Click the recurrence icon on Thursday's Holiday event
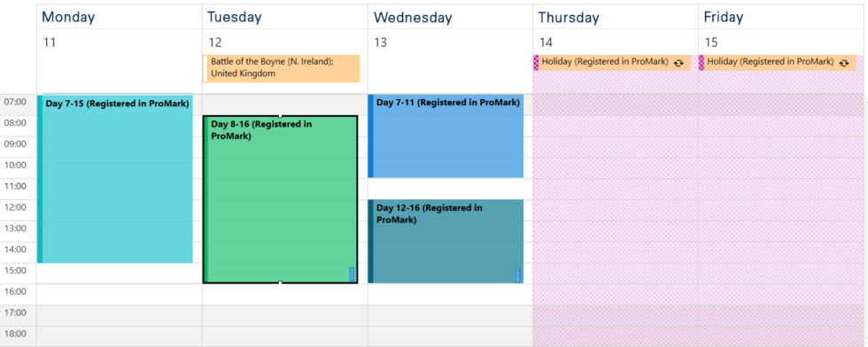 click(678, 63)
